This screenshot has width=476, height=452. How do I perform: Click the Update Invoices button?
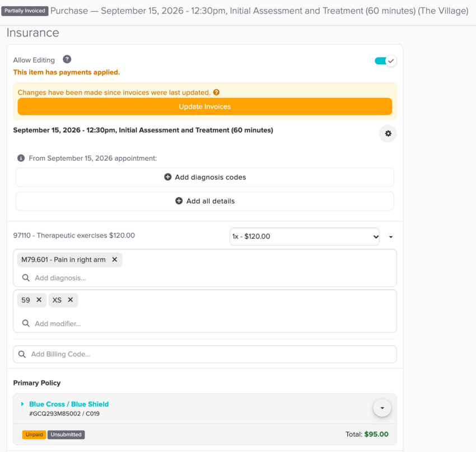204,106
